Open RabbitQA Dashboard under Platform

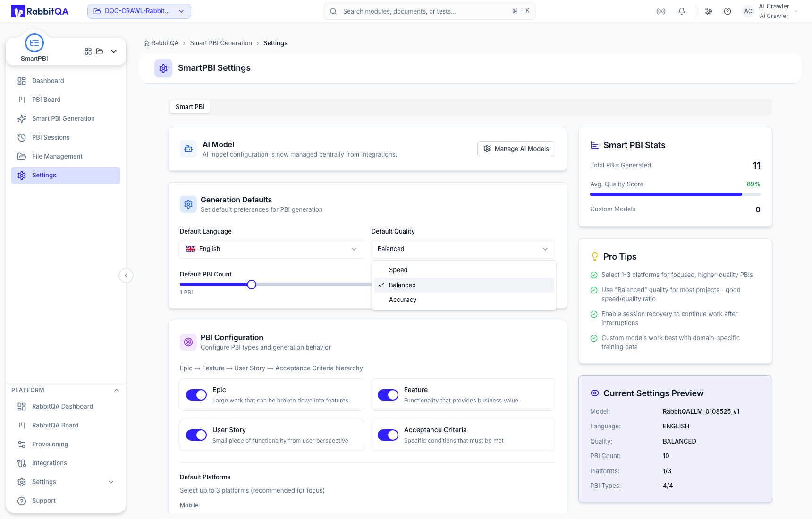pos(66,407)
